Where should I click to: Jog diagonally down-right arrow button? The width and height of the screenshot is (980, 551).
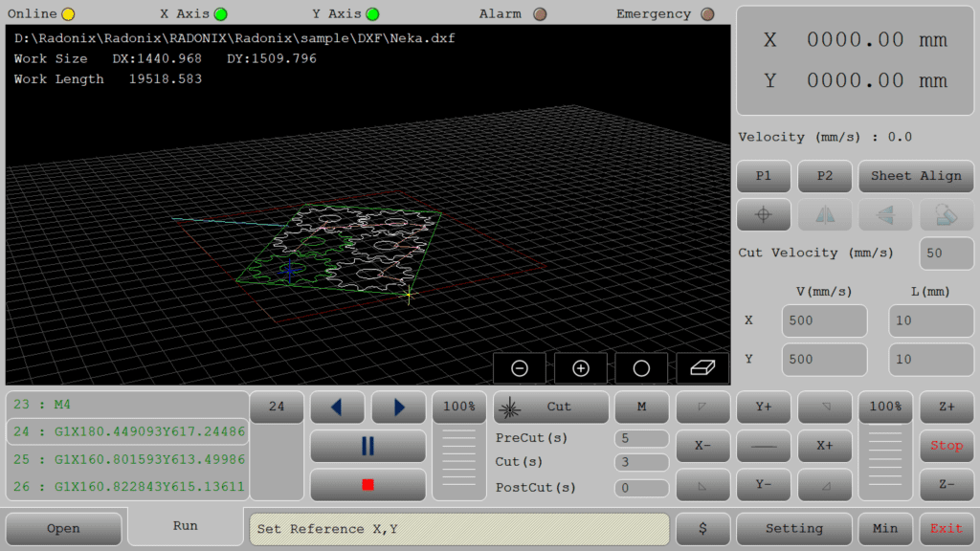click(824, 485)
